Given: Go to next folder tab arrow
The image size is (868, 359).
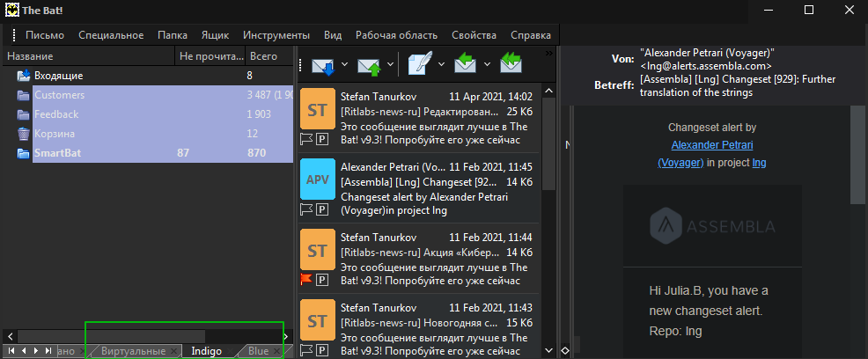Looking at the screenshot, I should pyautogui.click(x=36, y=351).
